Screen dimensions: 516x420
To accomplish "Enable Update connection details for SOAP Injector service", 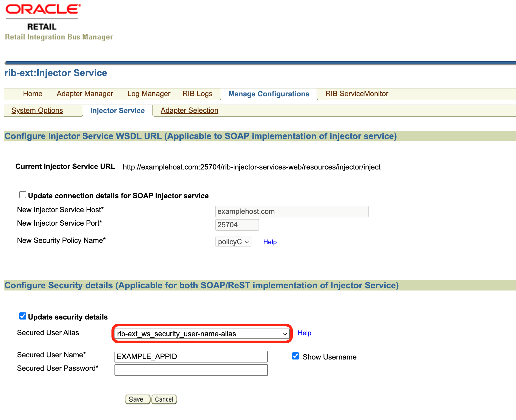I will 22,194.
